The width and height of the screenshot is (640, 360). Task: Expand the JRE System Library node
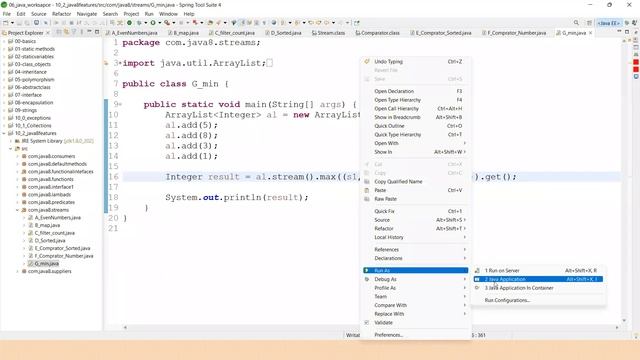(11, 141)
